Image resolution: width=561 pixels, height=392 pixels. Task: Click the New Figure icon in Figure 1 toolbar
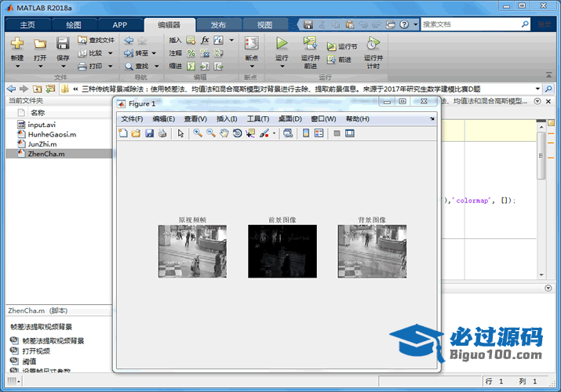122,133
